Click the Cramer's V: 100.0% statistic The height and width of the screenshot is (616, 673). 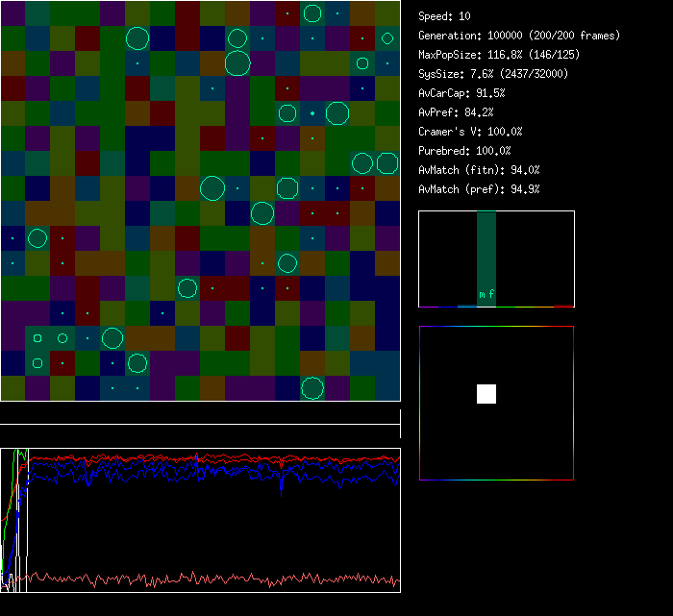pos(471,132)
